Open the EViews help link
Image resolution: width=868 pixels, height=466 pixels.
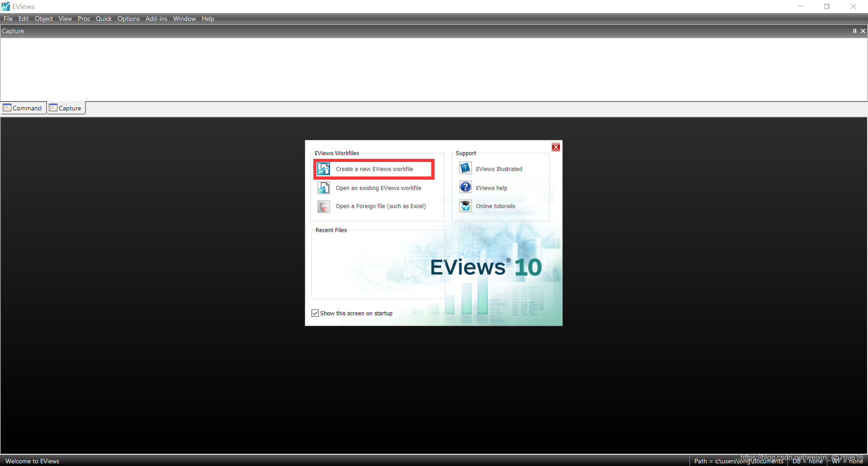point(491,188)
